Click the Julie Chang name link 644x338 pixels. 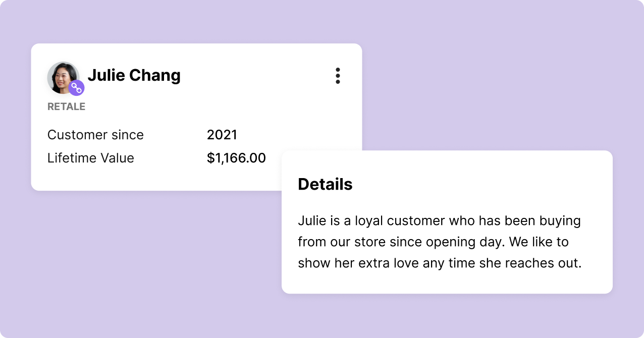134,75
